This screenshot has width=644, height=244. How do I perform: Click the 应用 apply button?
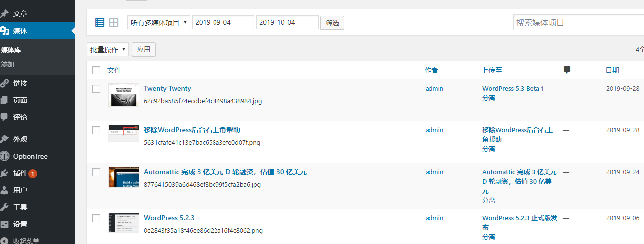pos(144,49)
